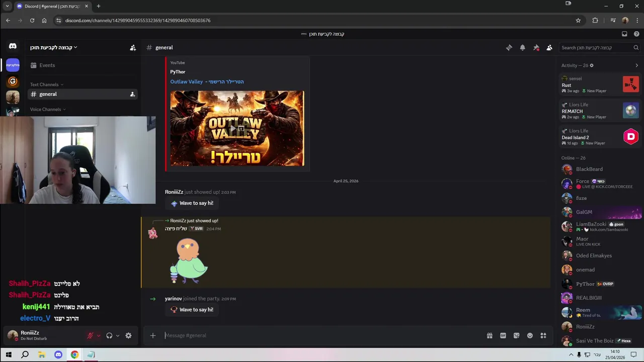Viewport: 644px width, 362px height.
Task: Open the Apps launcher in message bar
Action: point(543,335)
